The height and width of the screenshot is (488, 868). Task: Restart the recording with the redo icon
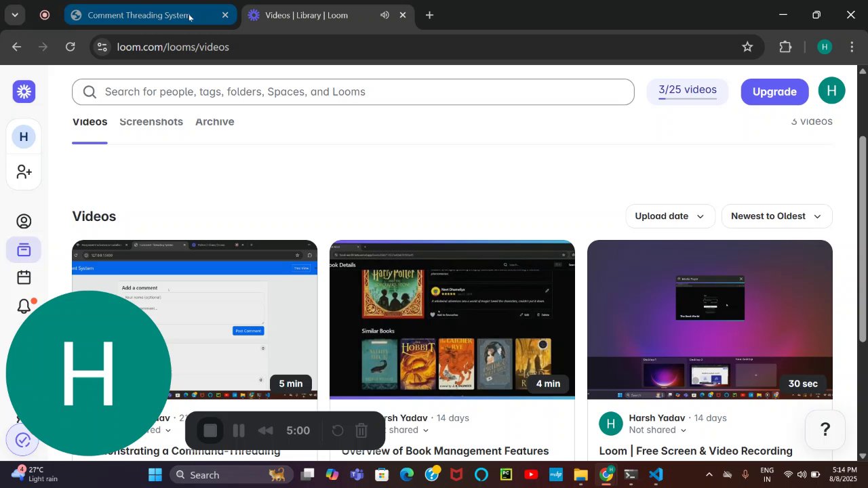point(338,430)
